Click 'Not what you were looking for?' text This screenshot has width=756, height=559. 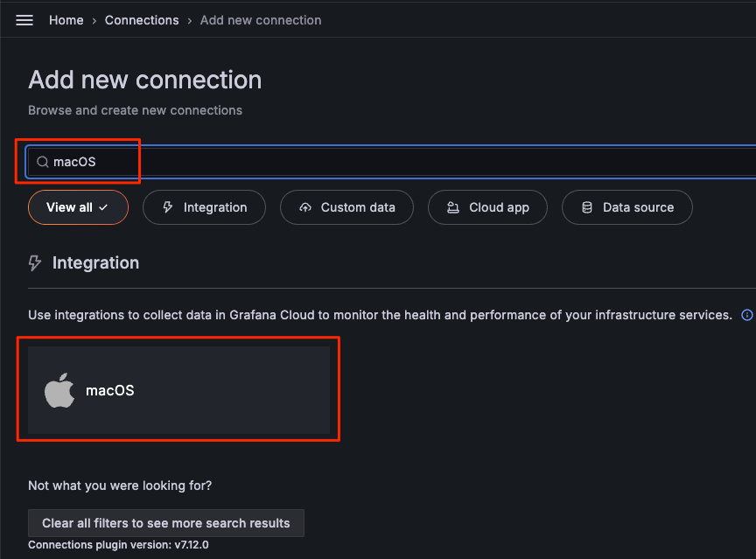[x=120, y=486]
